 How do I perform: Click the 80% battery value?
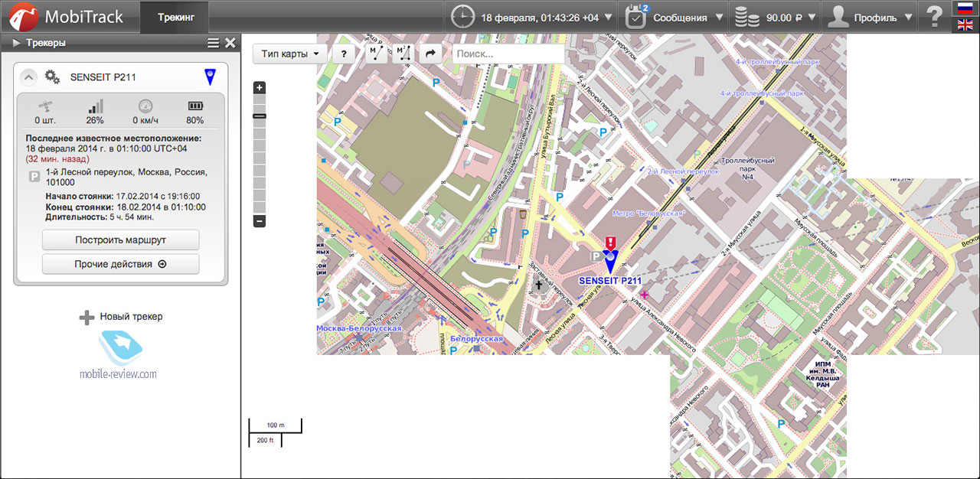click(195, 120)
